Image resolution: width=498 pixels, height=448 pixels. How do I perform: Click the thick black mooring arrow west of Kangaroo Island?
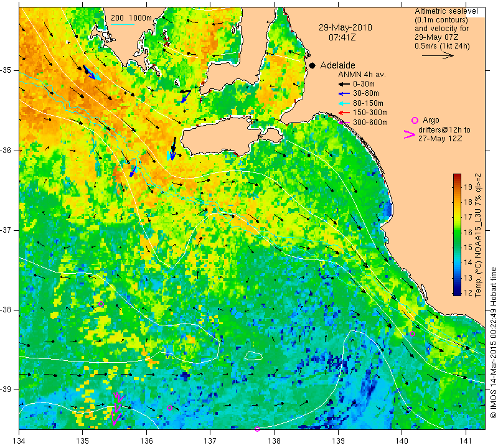(x=174, y=146)
